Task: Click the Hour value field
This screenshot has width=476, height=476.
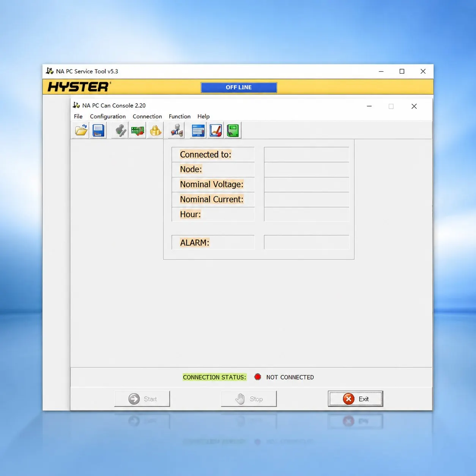Action: (306, 214)
